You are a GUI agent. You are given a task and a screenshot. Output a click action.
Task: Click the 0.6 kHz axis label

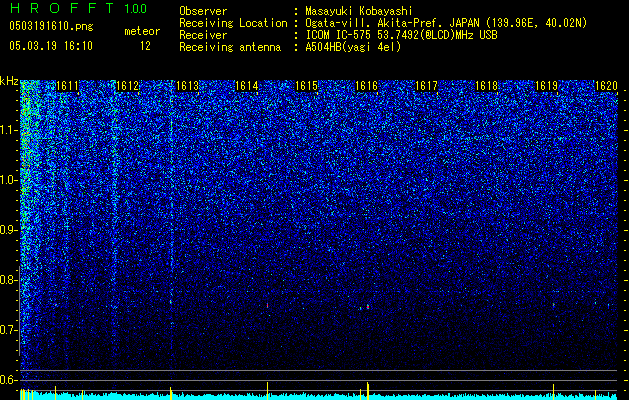coord(8,380)
